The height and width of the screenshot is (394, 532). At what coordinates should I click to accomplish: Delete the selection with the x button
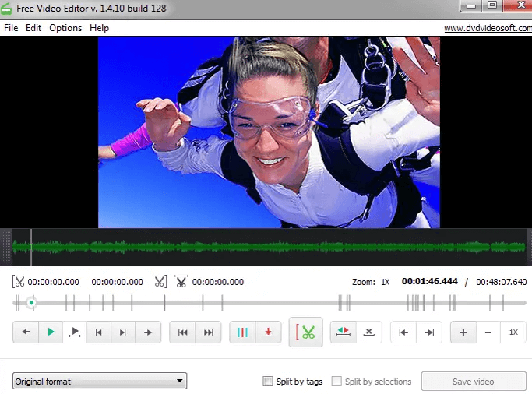click(368, 332)
